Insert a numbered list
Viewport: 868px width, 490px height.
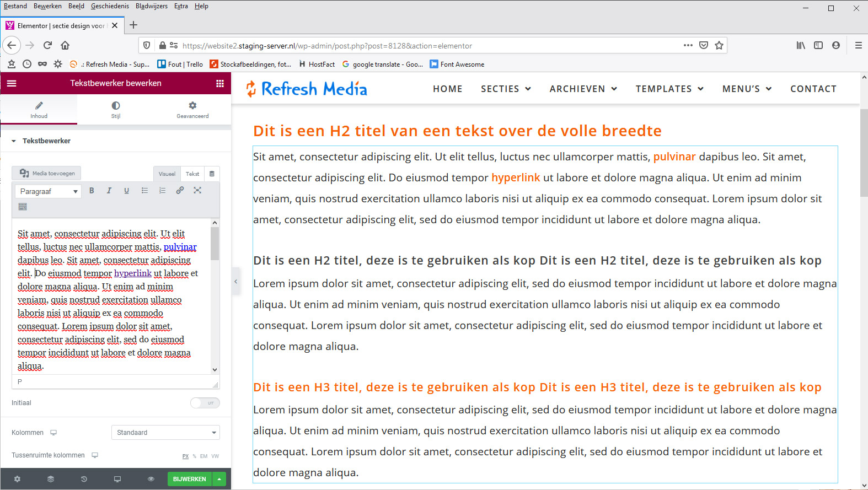[x=162, y=191]
